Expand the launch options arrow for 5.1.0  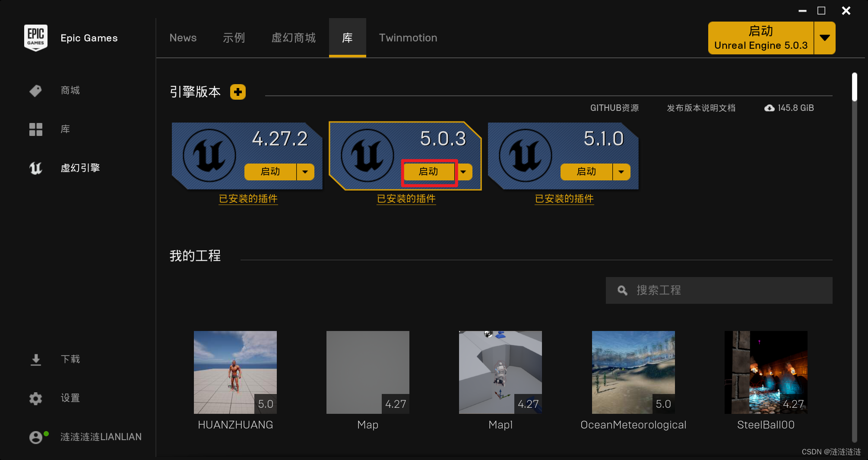tap(621, 172)
